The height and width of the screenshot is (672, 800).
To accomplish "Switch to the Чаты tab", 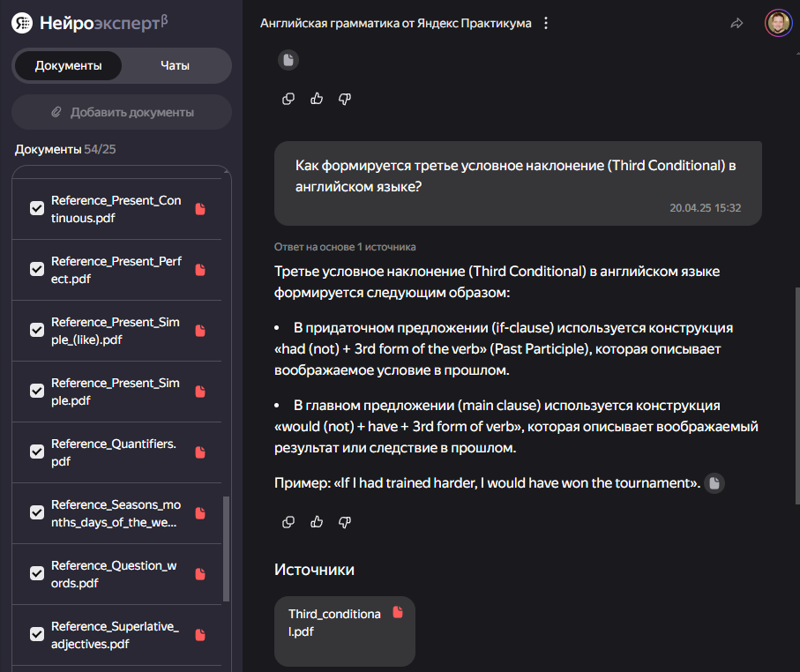I will click(175, 66).
